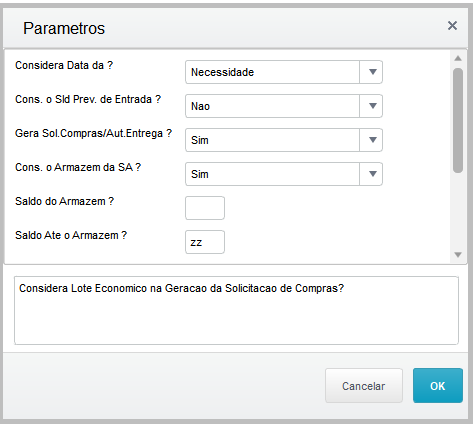Click the vertical scrollbar thumb
Screen dimensions: 475x425
click(458, 120)
